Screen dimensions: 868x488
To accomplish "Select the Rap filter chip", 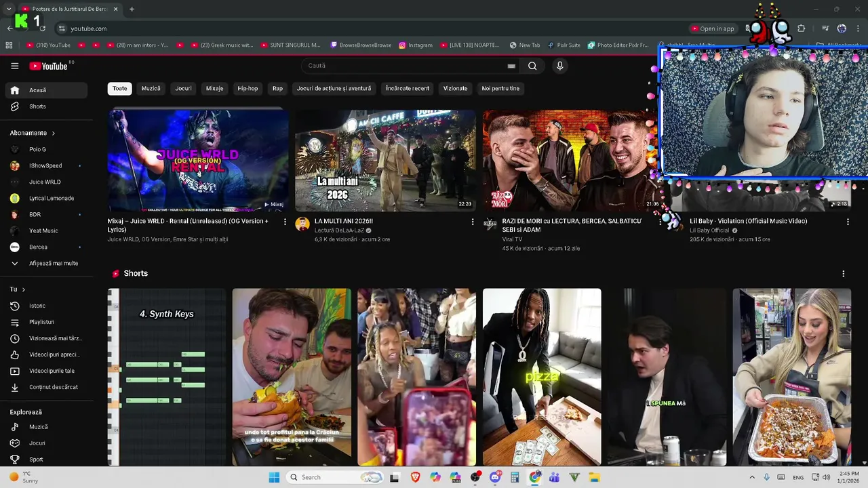I will 277,88.
